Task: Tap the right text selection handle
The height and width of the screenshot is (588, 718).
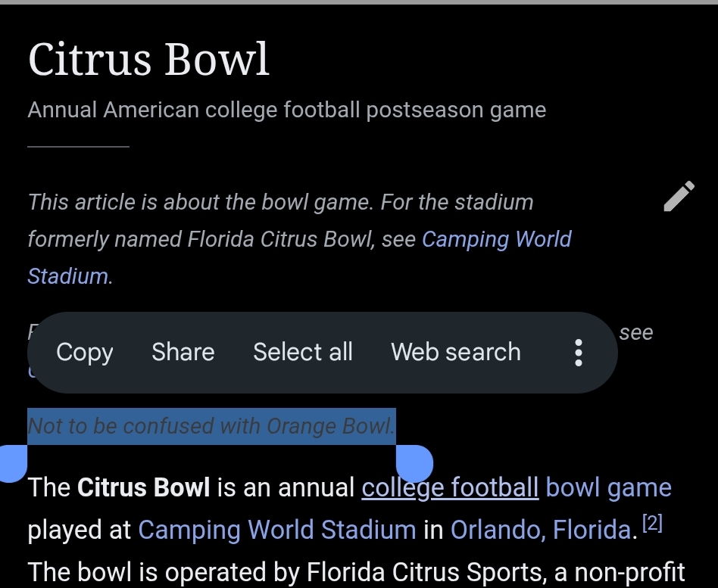Action: 414,463
